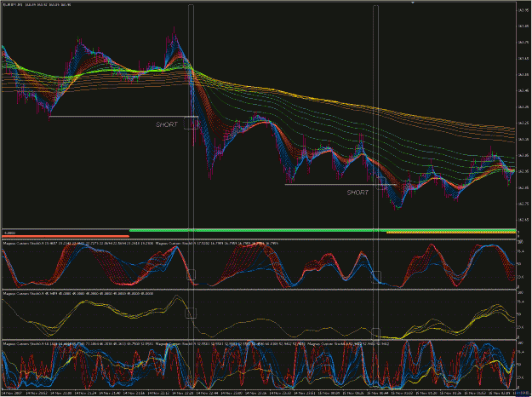Click the 163.45 price label on the price axis

523,90
